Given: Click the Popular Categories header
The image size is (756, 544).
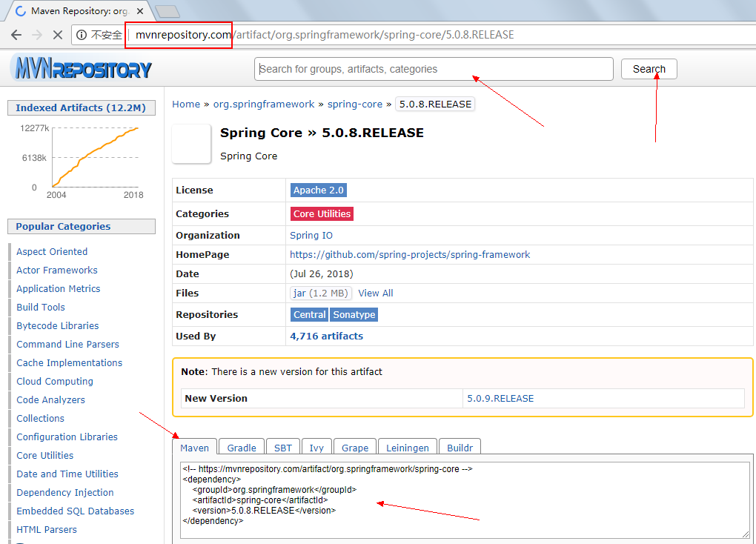Looking at the screenshot, I should (81, 226).
